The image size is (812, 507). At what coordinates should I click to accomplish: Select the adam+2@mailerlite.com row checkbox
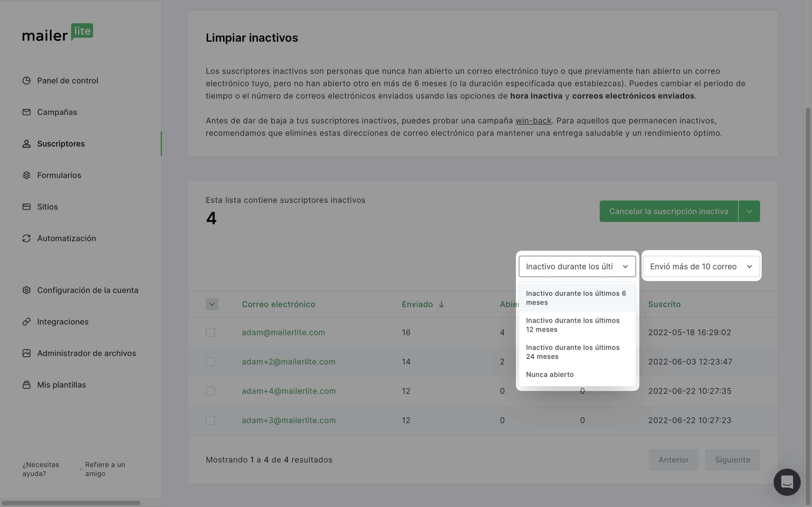tap(210, 361)
